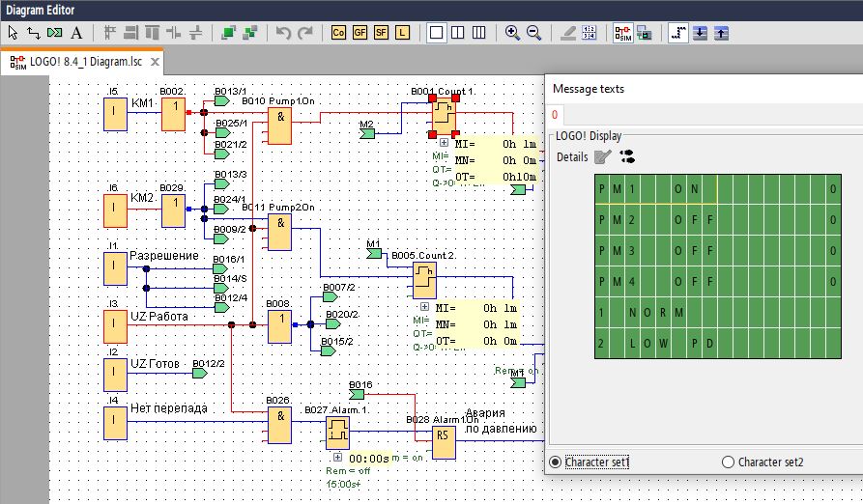This screenshot has height=504, width=863.
Task: Choose the Connect tool in toolbar
Action: pyautogui.click(x=34, y=33)
